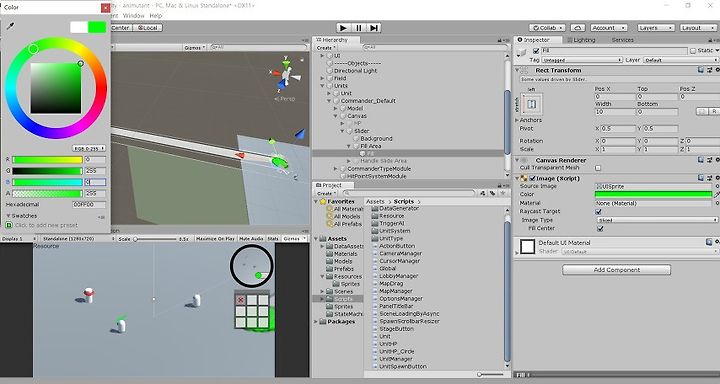Select the CameraManager script

tap(400, 254)
